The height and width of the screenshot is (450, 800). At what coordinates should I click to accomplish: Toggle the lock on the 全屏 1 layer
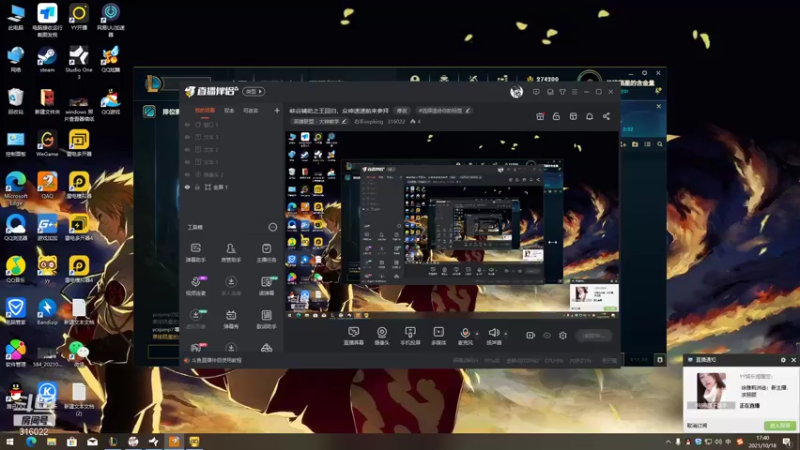(x=197, y=187)
